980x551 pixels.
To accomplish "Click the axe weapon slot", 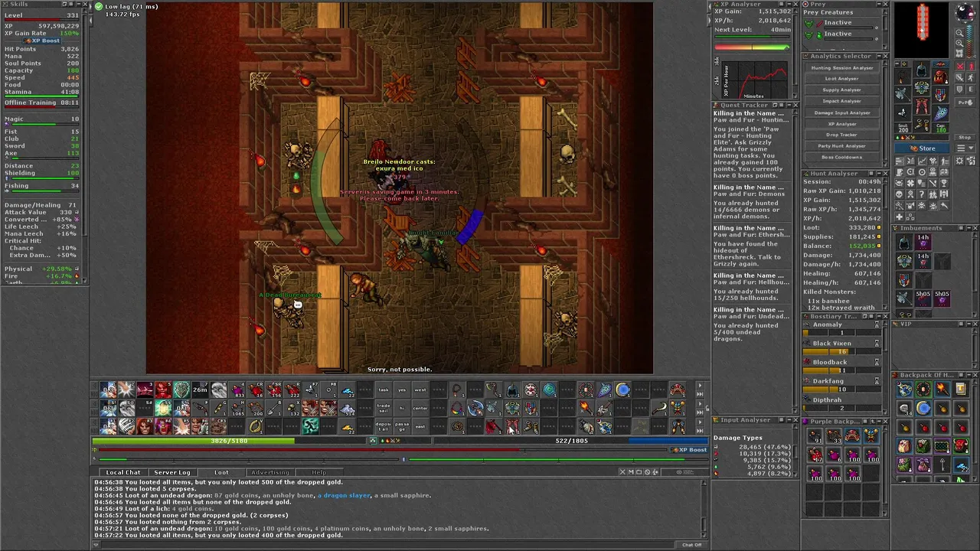I will click(903, 94).
